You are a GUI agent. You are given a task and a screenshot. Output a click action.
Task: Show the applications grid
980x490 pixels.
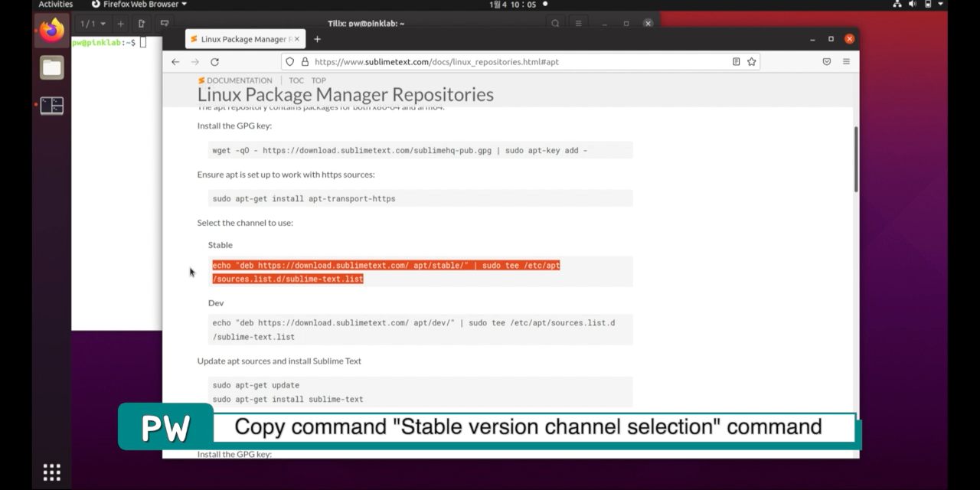click(52, 472)
